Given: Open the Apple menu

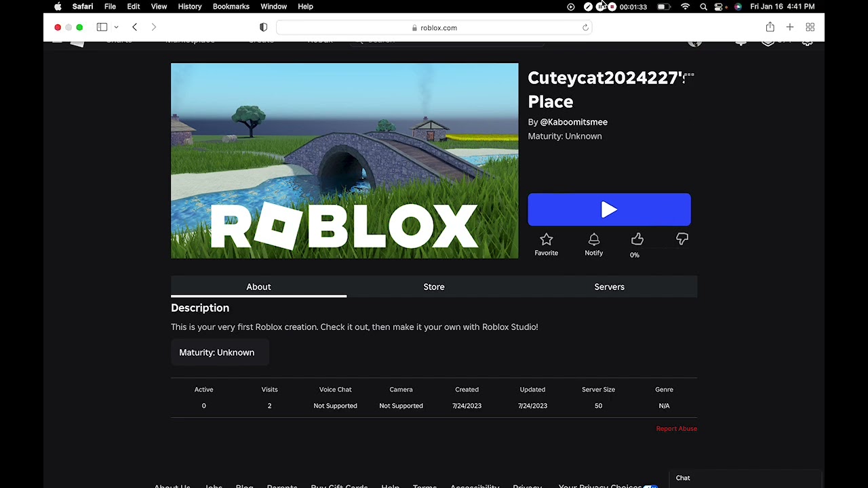Looking at the screenshot, I should tap(58, 6).
